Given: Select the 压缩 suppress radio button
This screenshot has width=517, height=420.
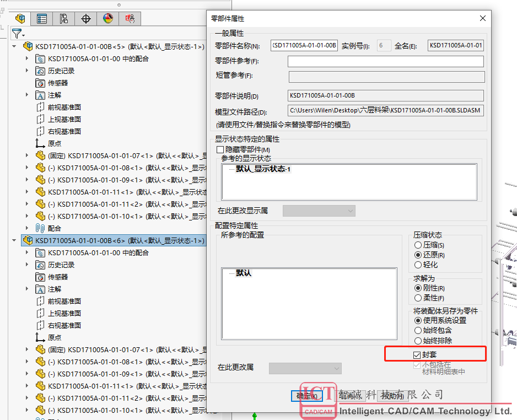Looking at the screenshot, I should 418,245.
